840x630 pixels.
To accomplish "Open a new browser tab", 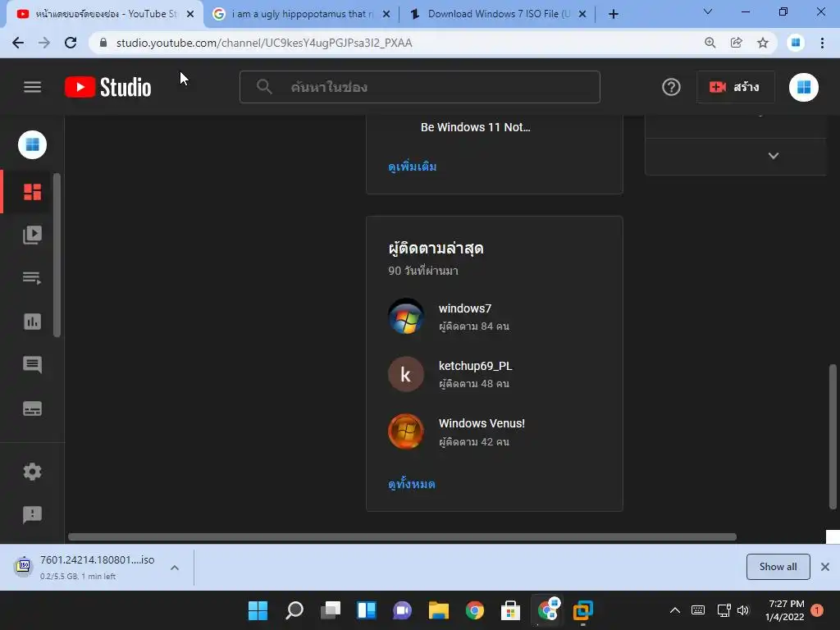I will (x=614, y=14).
